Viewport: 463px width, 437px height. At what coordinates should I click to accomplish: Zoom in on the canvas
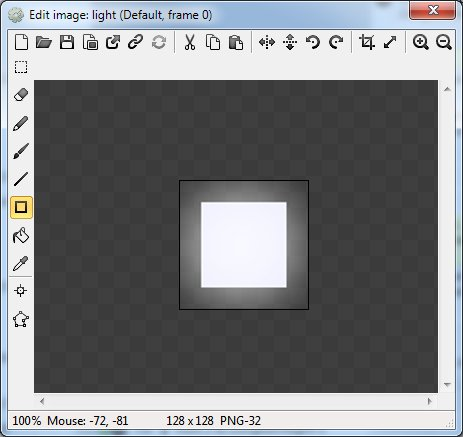coord(421,42)
